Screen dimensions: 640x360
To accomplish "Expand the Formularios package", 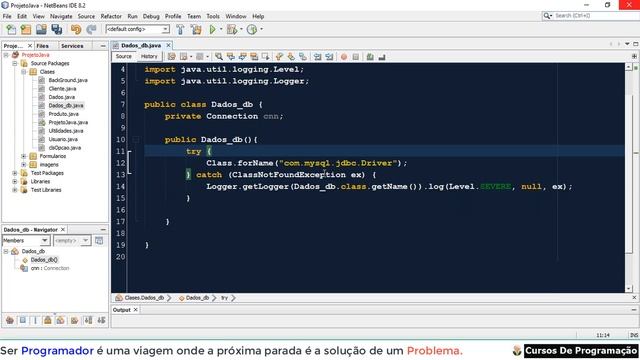I will pyautogui.click(x=24, y=156).
